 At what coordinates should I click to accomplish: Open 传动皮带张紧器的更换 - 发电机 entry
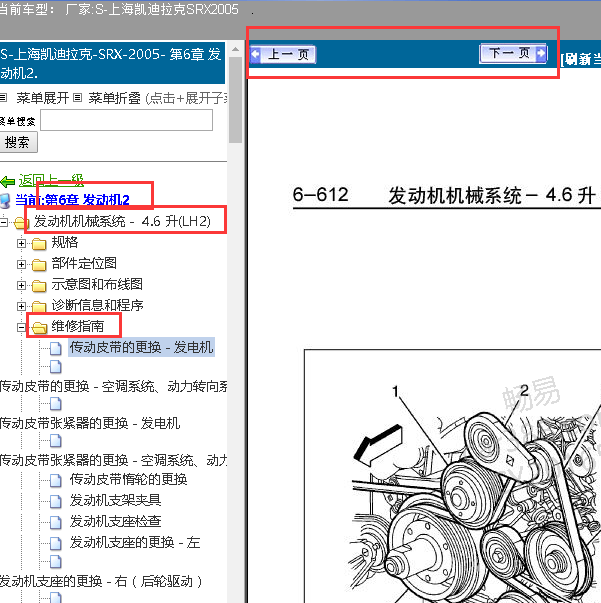pos(90,423)
